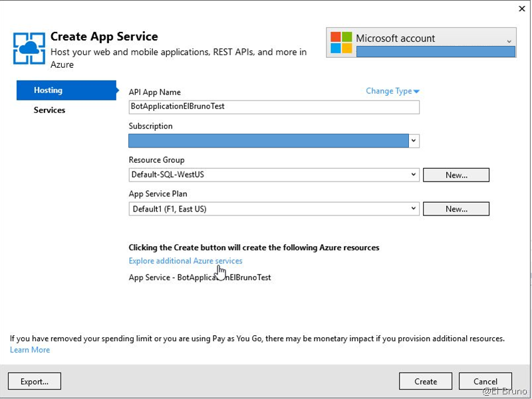Expand the Microsoft account selector chevron
The width and height of the screenshot is (532, 399).
509,41
